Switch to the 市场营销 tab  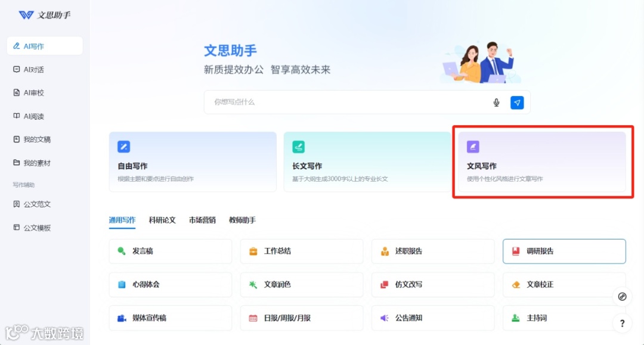202,220
